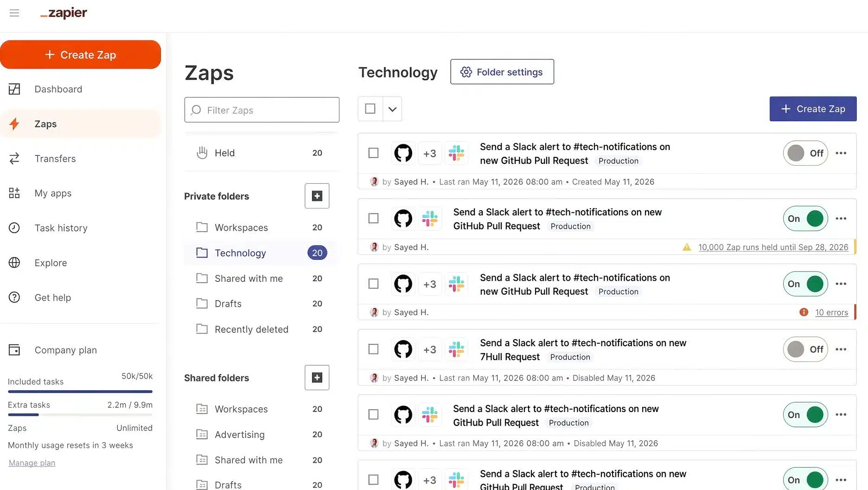Image resolution: width=868 pixels, height=490 pixels.
Task: Select the Technology folder
Action: 262,253
